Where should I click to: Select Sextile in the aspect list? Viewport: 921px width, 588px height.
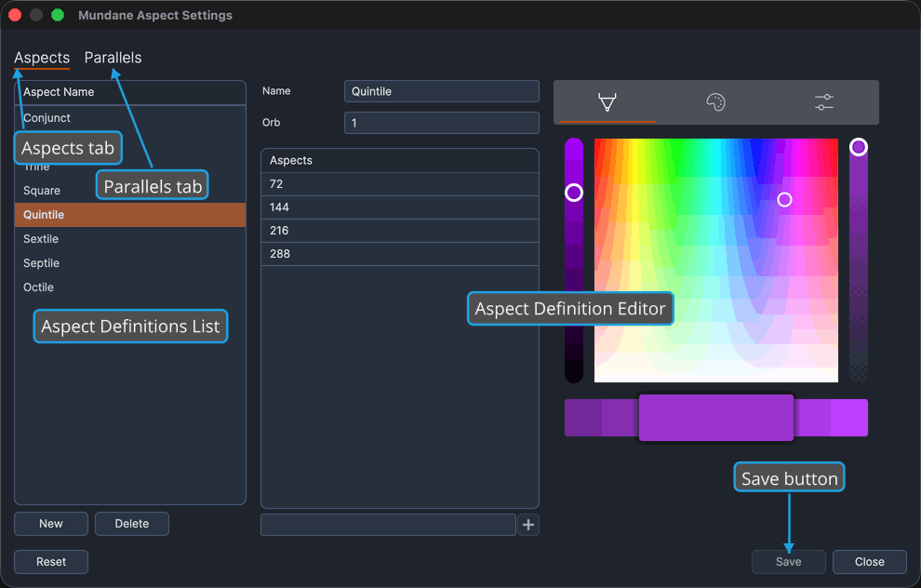tap(130, 238)
